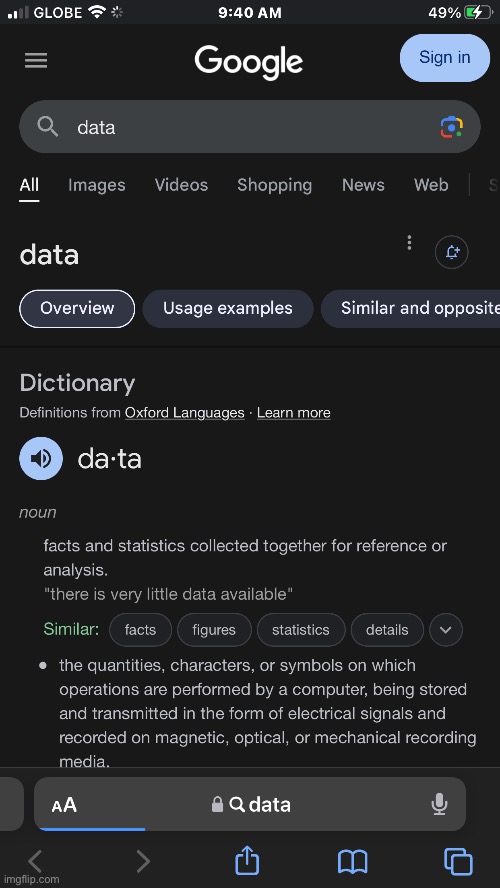
Task: Play the pronunciation audio for data
Action: coord(41,458)
